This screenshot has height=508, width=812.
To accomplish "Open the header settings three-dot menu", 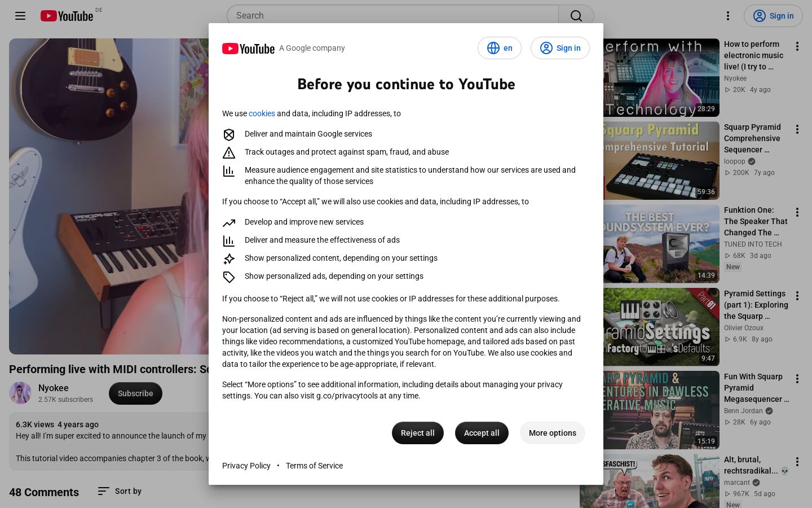I will coord(728,16).
